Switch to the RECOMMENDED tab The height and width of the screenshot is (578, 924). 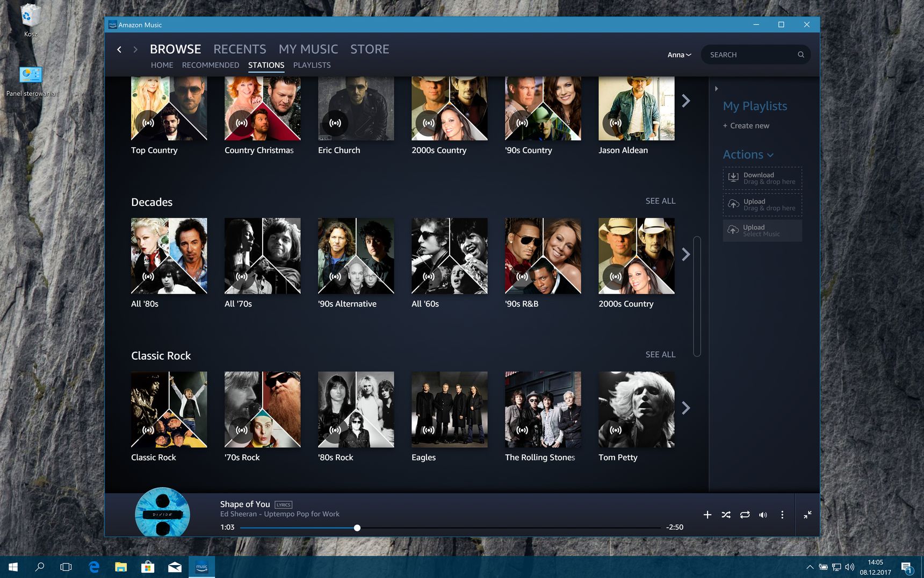click(211, 65)
